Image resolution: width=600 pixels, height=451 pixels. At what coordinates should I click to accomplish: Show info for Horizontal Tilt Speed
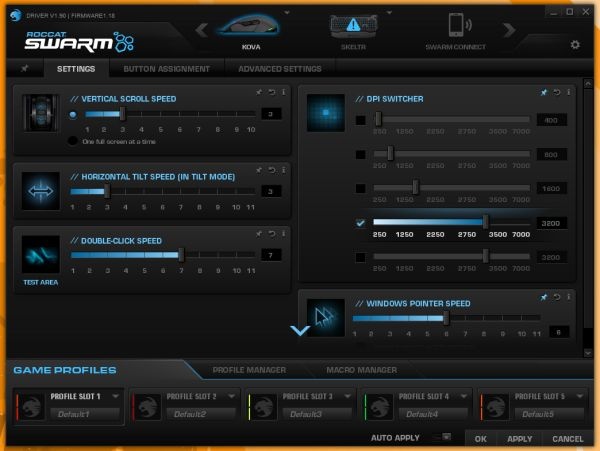click(284, 170)
